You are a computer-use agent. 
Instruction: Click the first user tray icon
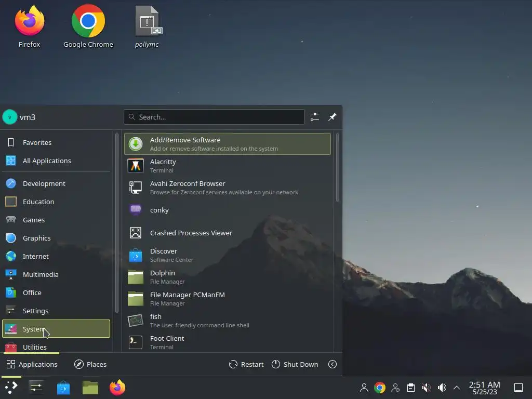click(364, 388)
